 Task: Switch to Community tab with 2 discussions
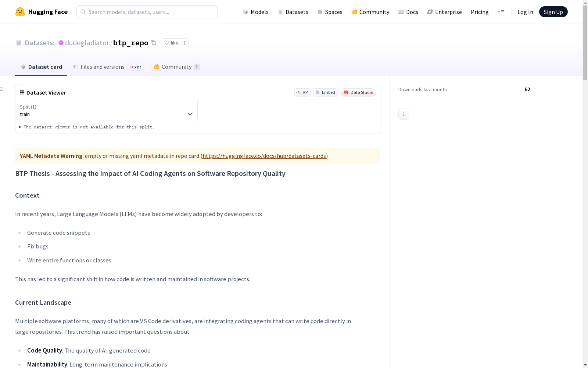pos(176,67)
